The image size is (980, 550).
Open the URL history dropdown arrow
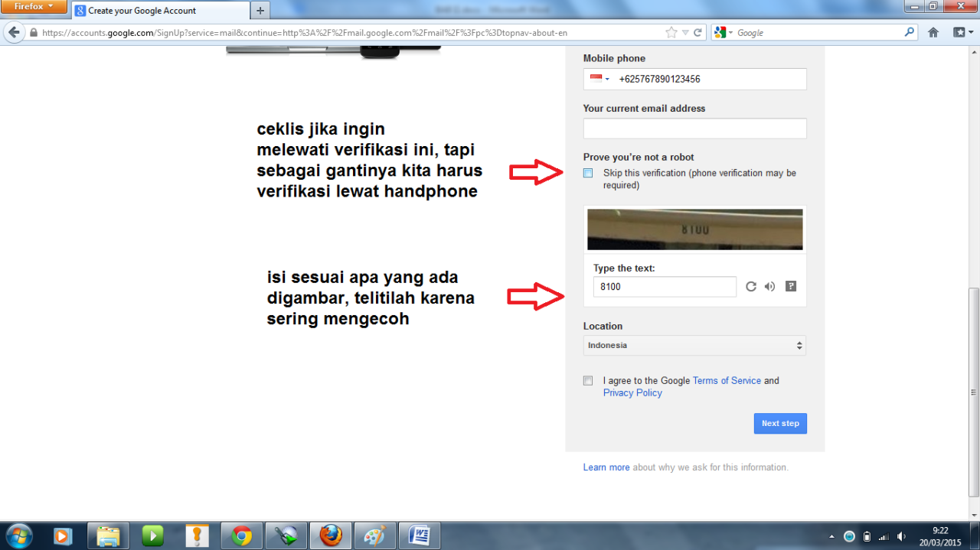[685, 33]
